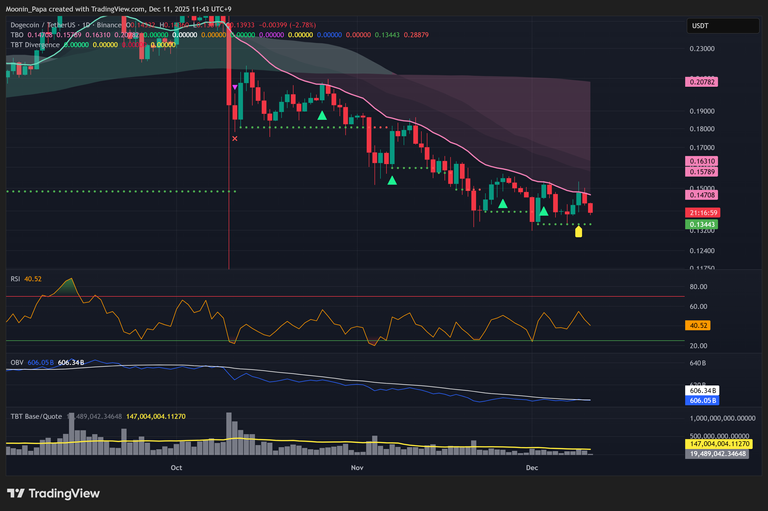Click the small purple down arrow near the crash candle
The height and width of the screenshot is (511, 768).
[235, 88]
